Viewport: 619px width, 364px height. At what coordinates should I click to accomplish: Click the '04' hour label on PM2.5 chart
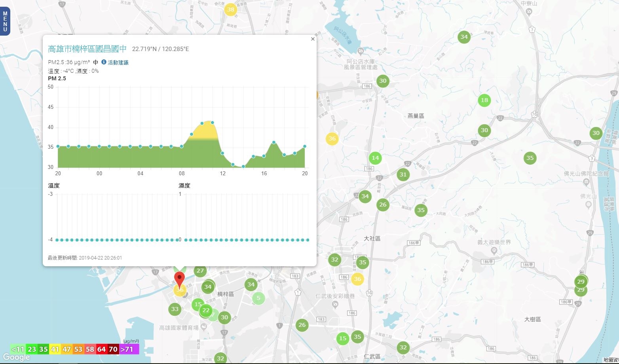(141, 173)
